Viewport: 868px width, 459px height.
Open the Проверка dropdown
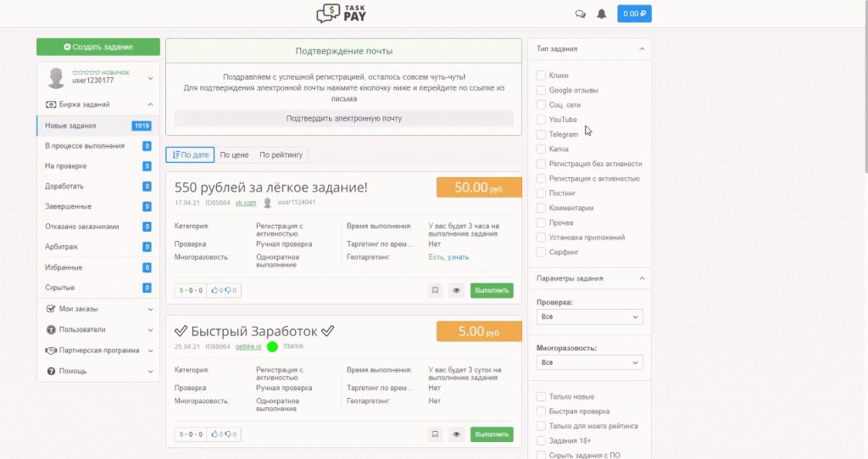click(x=589, y=316)
